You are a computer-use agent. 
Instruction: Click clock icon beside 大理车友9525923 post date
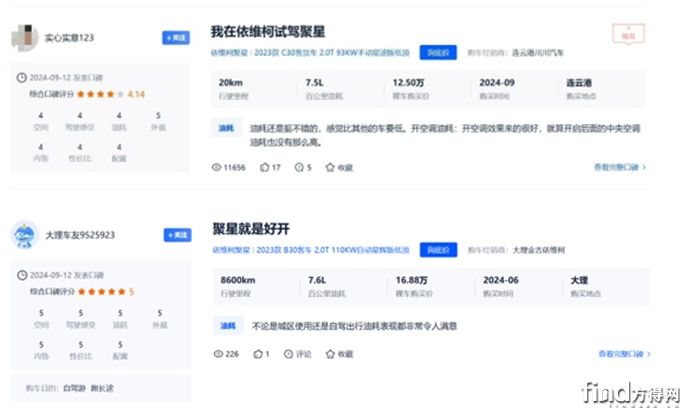[x=22, y=275]
